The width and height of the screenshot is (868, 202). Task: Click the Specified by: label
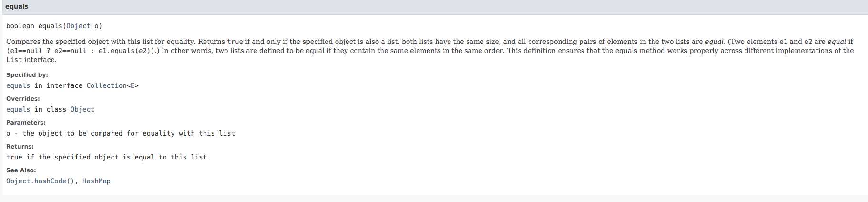pyautogui.click(x=27, y=75)
